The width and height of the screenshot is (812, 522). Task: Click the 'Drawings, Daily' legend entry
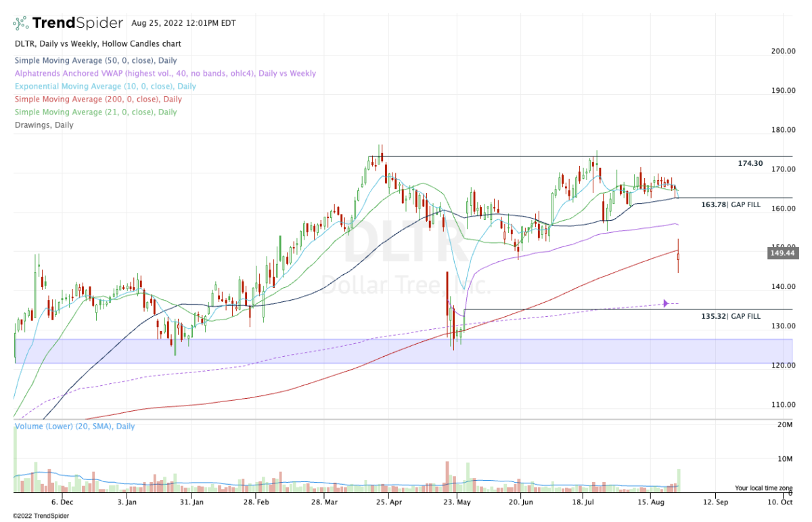[x=43, y=125]
